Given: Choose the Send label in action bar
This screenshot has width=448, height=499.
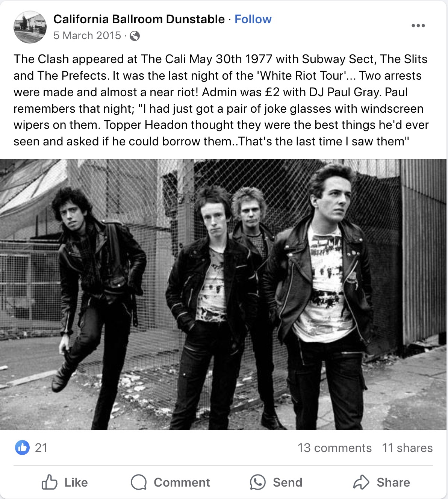Looking at the screenshot, I should [288, 482].
